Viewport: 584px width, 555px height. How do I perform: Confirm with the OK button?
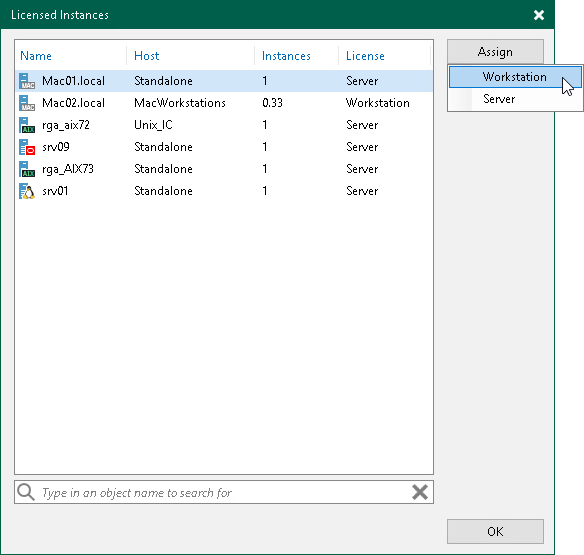pos(495,531)
